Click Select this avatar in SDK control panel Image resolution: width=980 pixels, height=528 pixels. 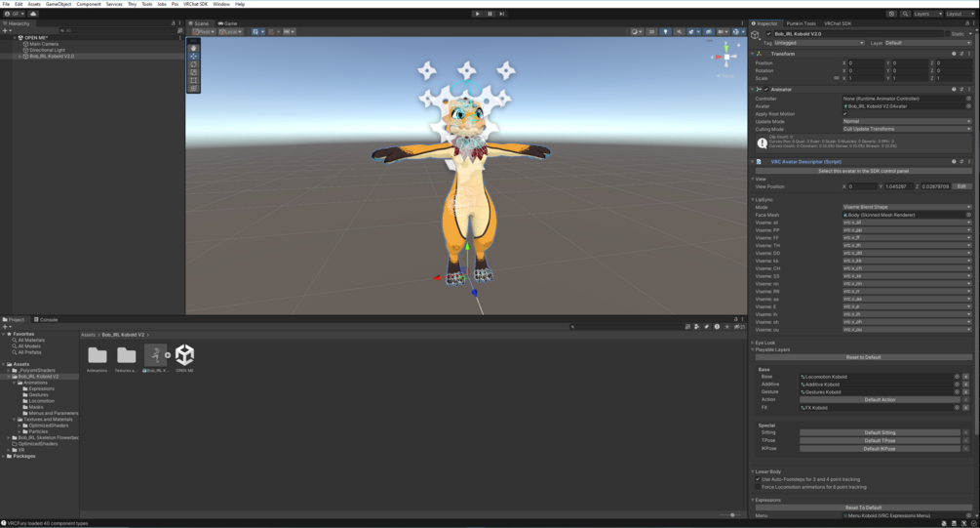pos(864,171)
